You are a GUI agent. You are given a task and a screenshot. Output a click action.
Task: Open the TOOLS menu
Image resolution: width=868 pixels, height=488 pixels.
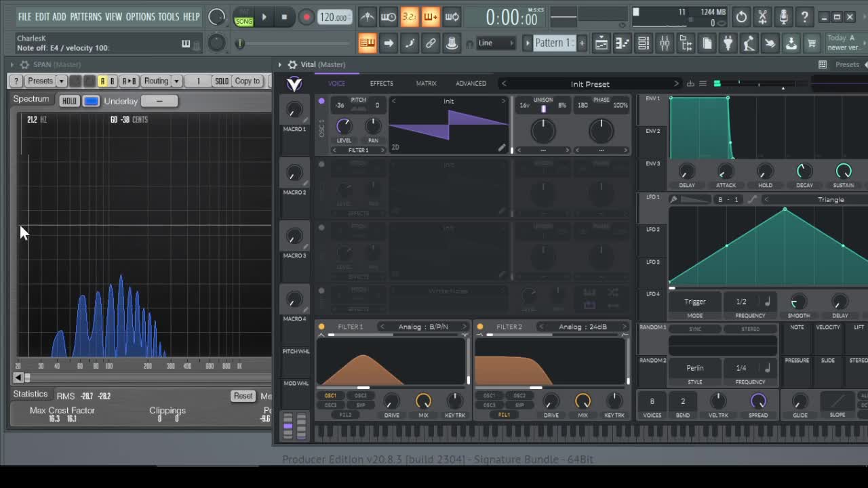tap(169, 16)
